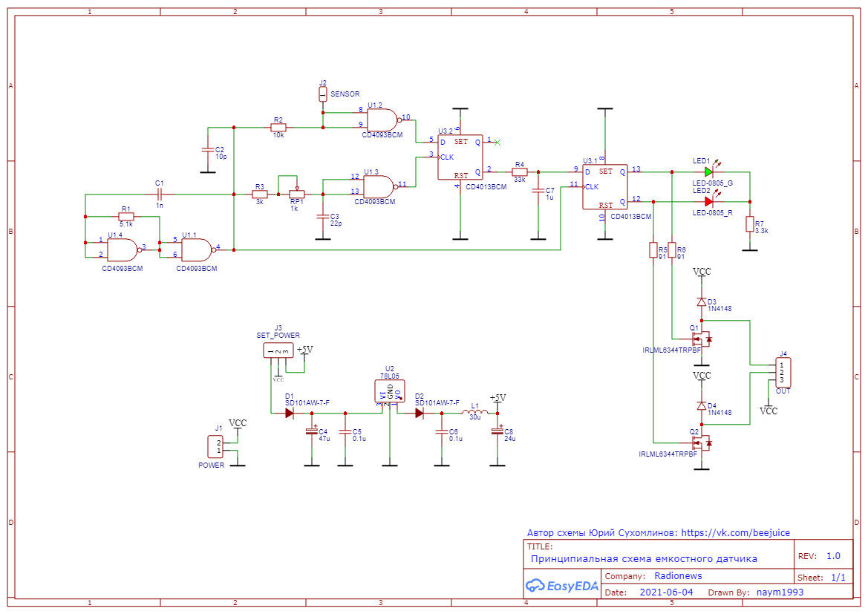Viewport: 868px width, 614px height.
Task: Click the EasyEDA logo in title block
Action: [562, 586]
